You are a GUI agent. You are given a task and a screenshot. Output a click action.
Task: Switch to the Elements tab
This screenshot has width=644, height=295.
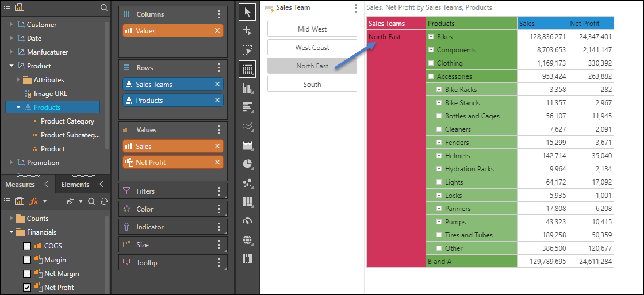[75, 185]
